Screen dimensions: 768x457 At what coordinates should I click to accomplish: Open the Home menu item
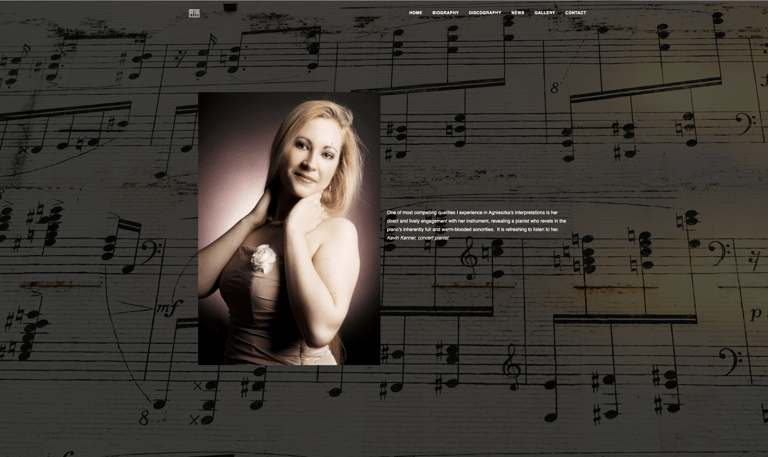coord(415,13)
